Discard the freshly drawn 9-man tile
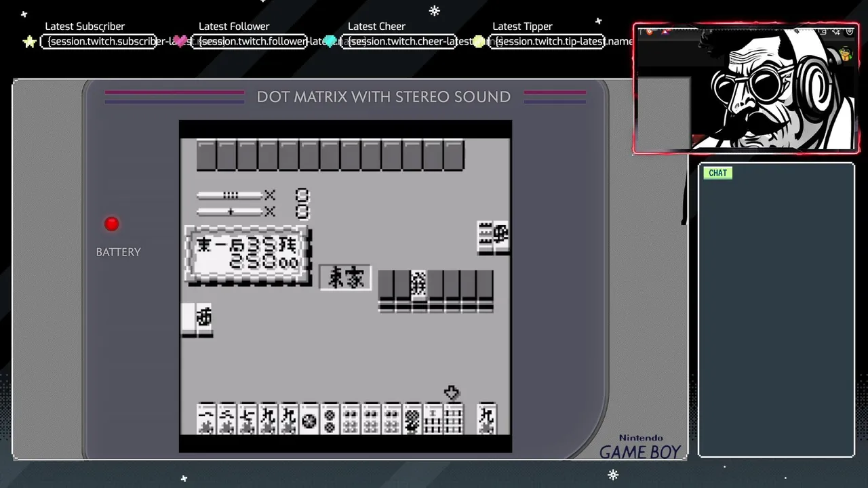This screenshot has height=488, width=868. tap(487, 419)
